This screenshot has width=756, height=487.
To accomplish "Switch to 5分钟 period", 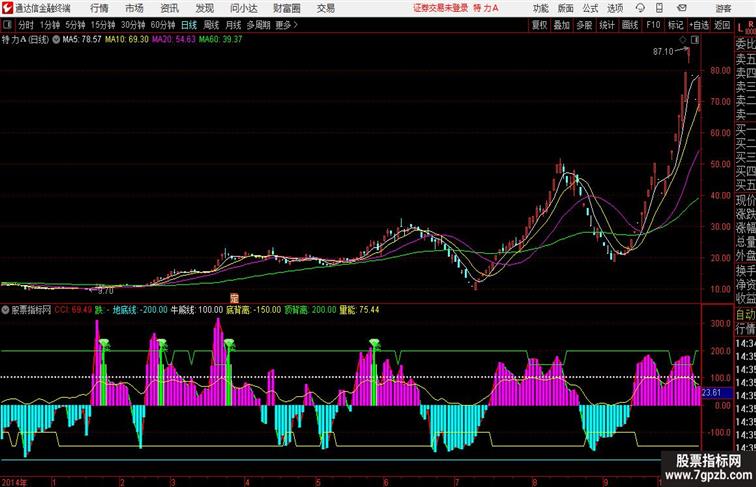I will tap(75, 25).
